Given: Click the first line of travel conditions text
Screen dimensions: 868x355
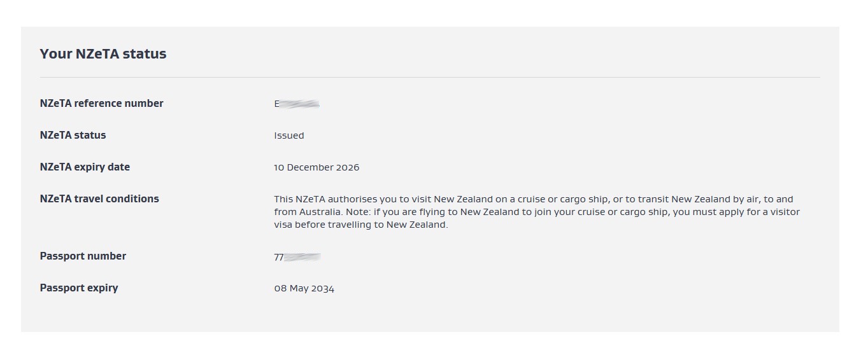Looking at the screenshot, I should click(x=534, y=199).
